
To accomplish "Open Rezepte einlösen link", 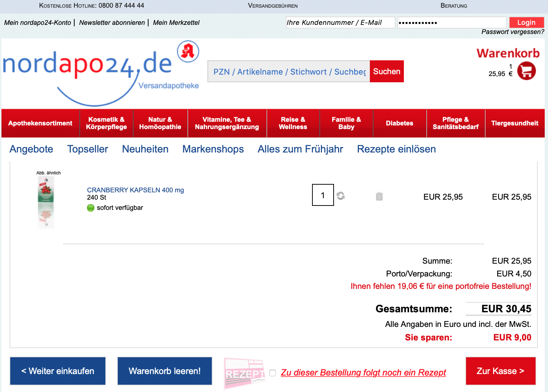I will [x=397, y=149].
